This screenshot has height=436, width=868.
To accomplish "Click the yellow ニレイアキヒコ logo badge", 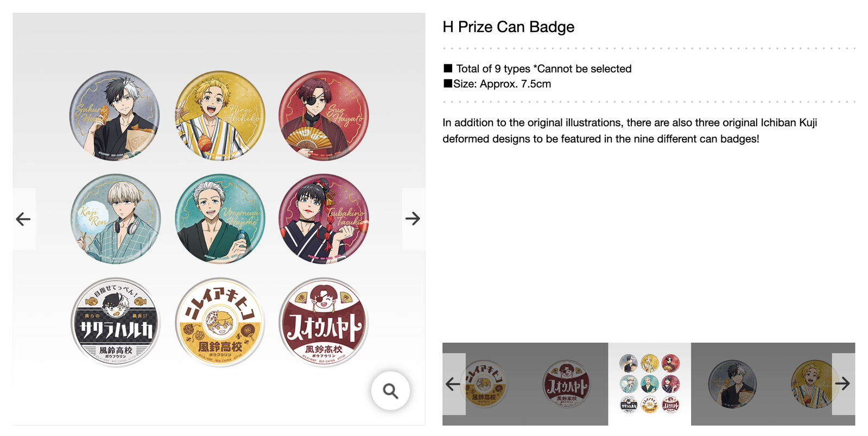I will 219,323.
